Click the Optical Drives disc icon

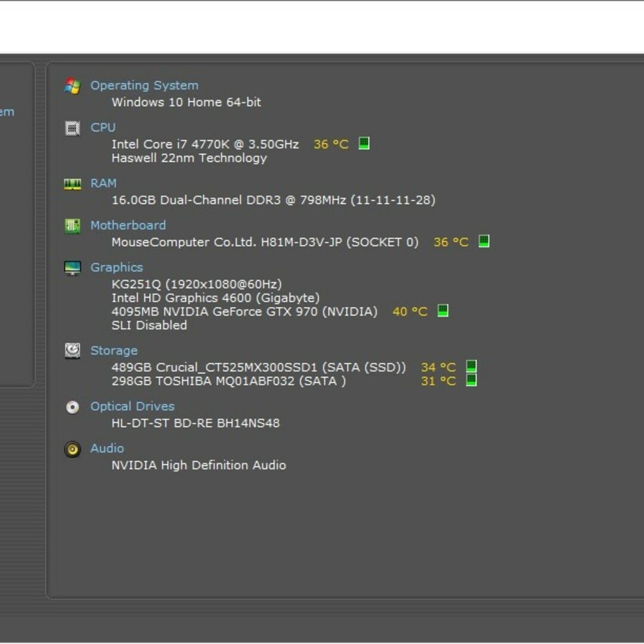[x=73, y=407]
